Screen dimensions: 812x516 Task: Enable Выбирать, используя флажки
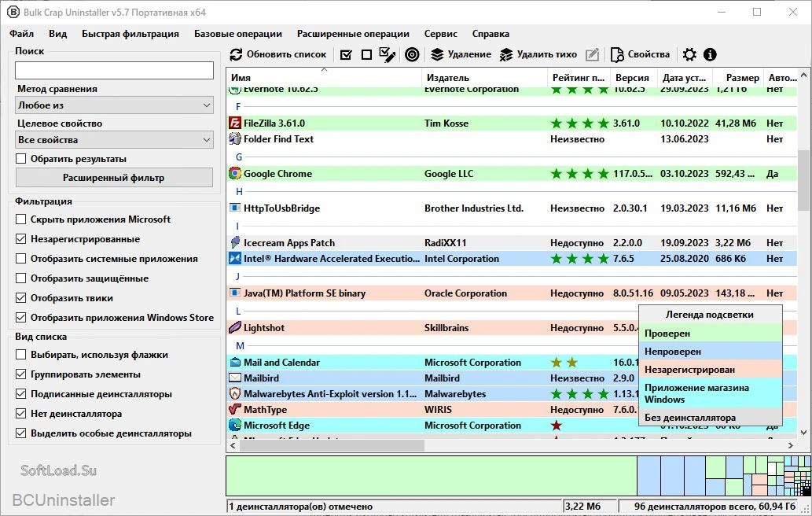click(x=20, y=355)
